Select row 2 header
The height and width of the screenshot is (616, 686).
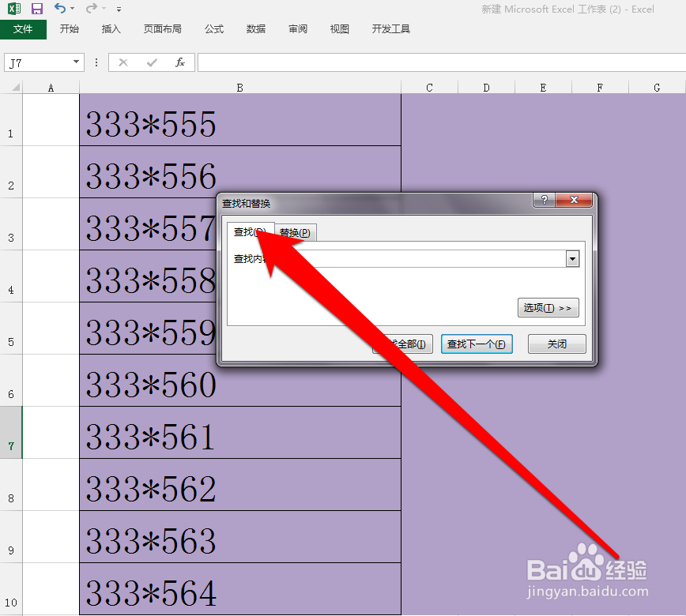point(11,172)
